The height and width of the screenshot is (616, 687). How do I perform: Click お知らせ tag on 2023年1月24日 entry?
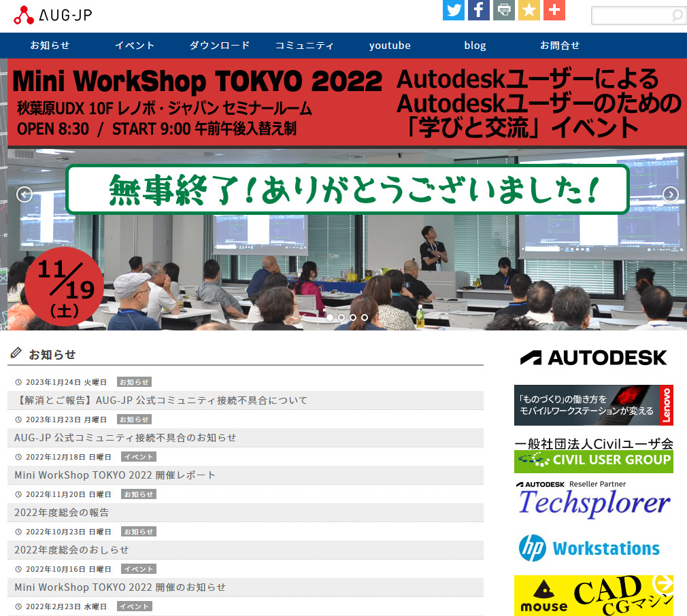tap(135, 382)
